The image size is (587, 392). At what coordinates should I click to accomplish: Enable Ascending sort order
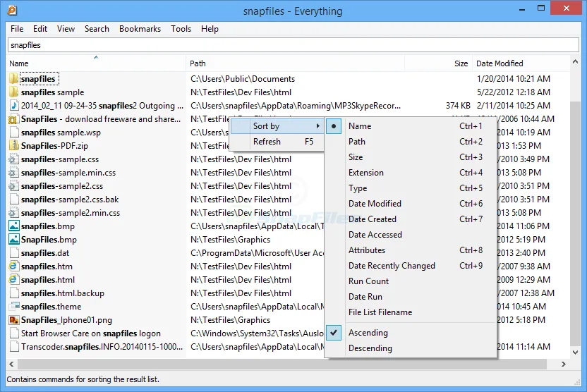pos(411,333)
